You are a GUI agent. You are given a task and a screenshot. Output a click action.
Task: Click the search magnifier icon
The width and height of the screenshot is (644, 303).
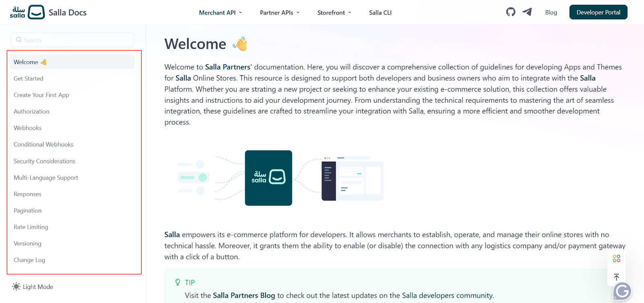(19, 40)
